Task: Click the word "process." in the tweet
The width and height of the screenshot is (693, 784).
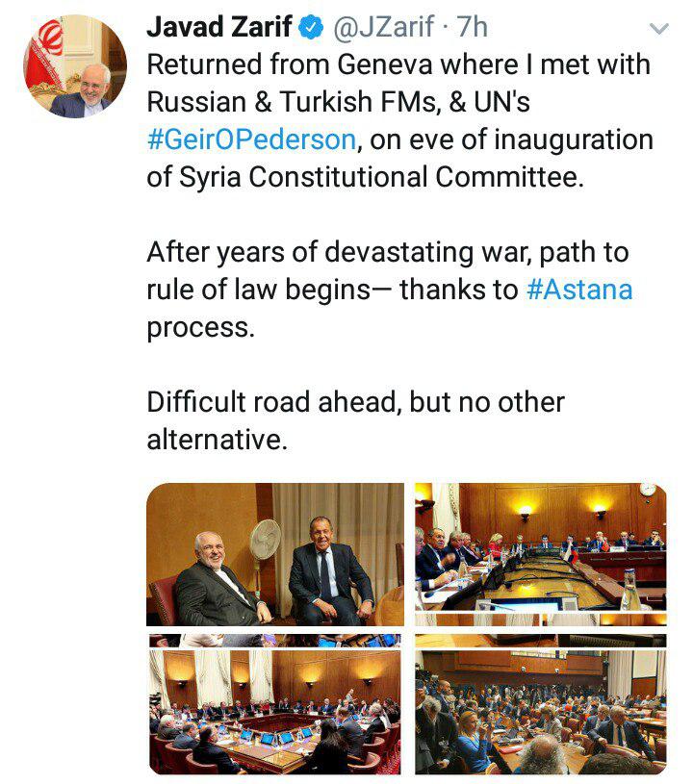Action: pyautogui.click(x=200, y=327)
